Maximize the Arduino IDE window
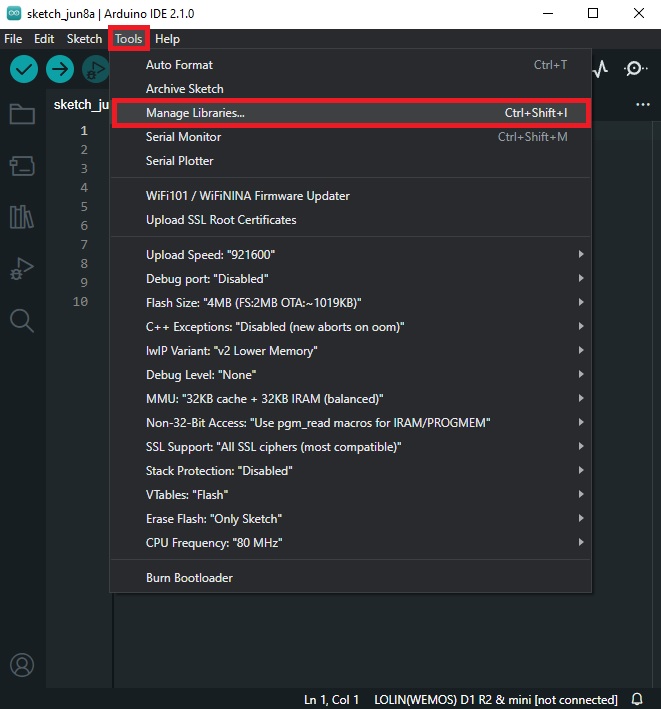Image resolution: width=661 pixels, height=709 pixels. pos(593,14)
